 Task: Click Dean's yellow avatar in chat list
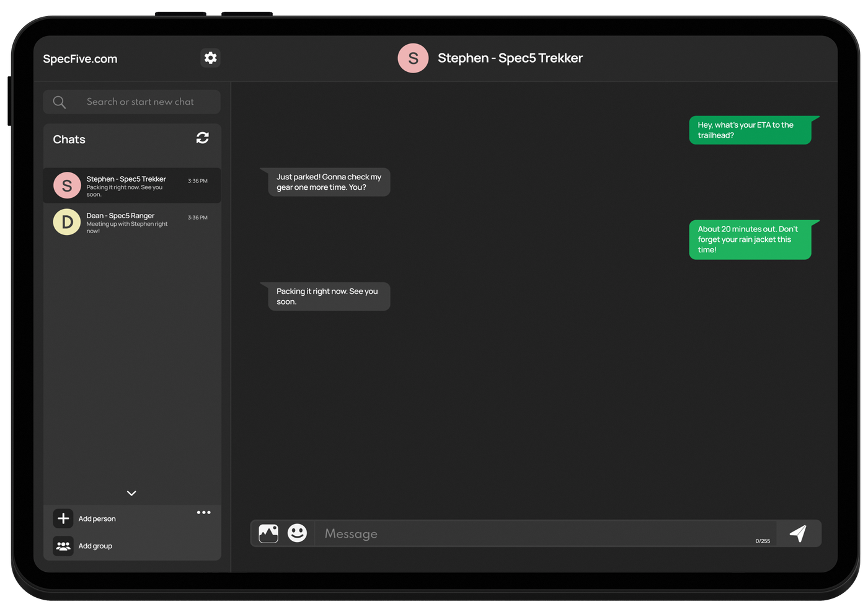coord(67,222)
